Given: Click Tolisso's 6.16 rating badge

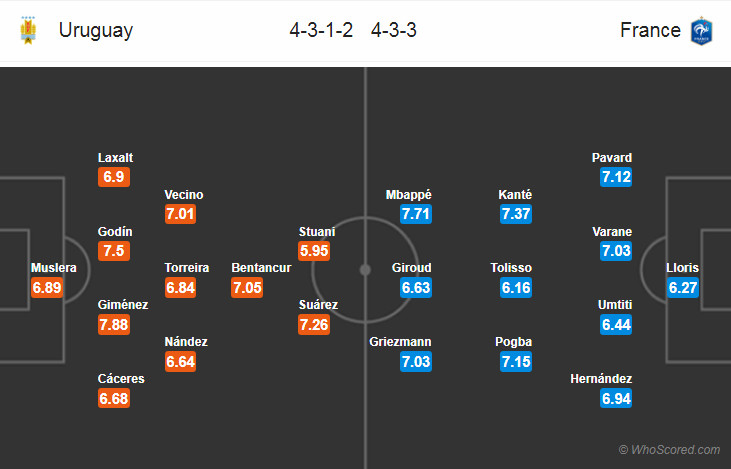Looking at the screenshot, I should [x=516, y=288].
